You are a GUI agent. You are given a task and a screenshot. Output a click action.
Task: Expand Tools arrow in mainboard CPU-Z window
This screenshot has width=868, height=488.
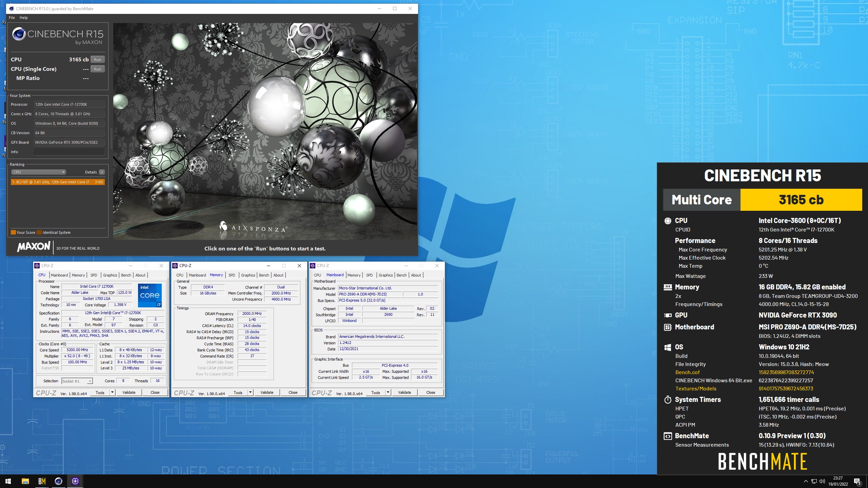tap(388, 392)
